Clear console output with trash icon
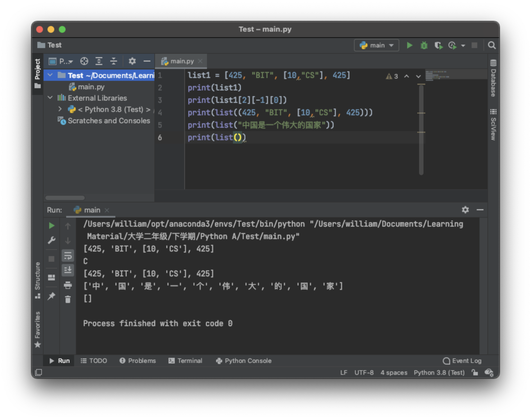Image resolution: width=531 pixels, height=420 pixels. tap(68, 299)
